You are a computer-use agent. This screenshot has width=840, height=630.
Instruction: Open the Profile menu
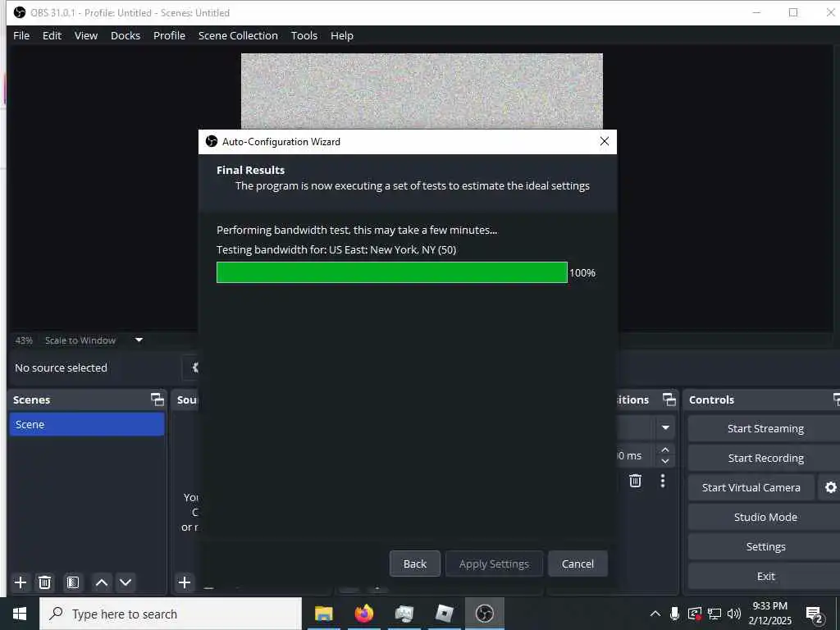[x=169, y=35]
